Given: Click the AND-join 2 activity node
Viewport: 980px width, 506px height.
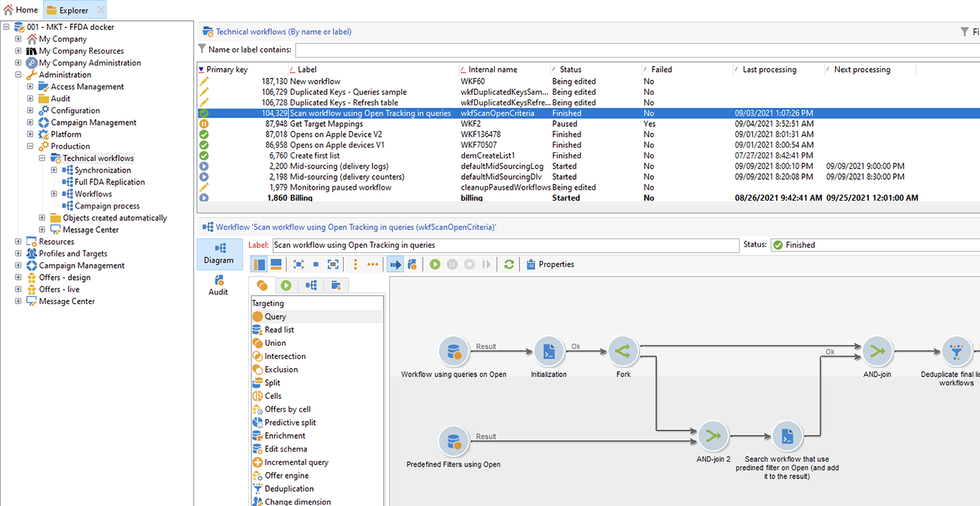Looking at the screenshot, I should 713,437.
